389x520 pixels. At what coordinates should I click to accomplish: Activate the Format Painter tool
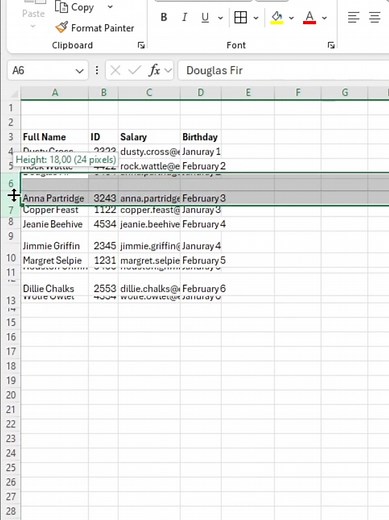[94, 28]
